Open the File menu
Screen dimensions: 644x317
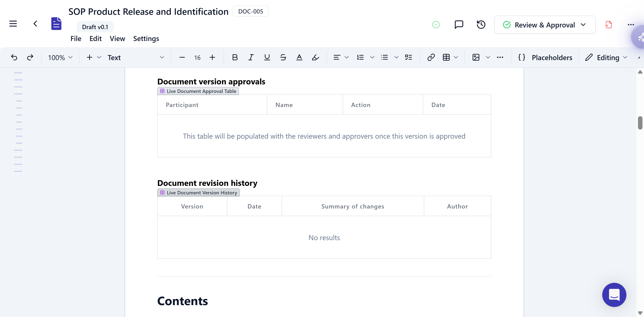tap(76, 39)
